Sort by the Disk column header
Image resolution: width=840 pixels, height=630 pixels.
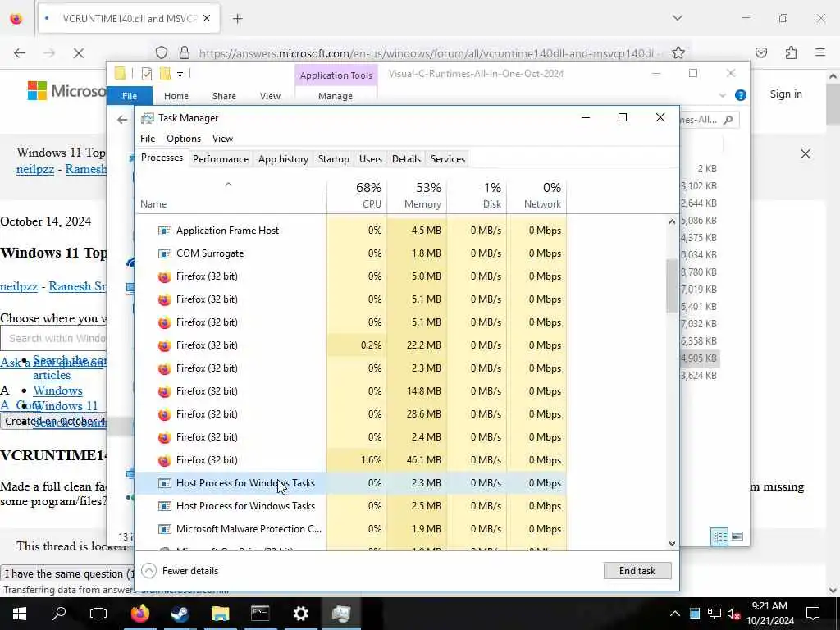pyautogui.click(x=477, y=195)
